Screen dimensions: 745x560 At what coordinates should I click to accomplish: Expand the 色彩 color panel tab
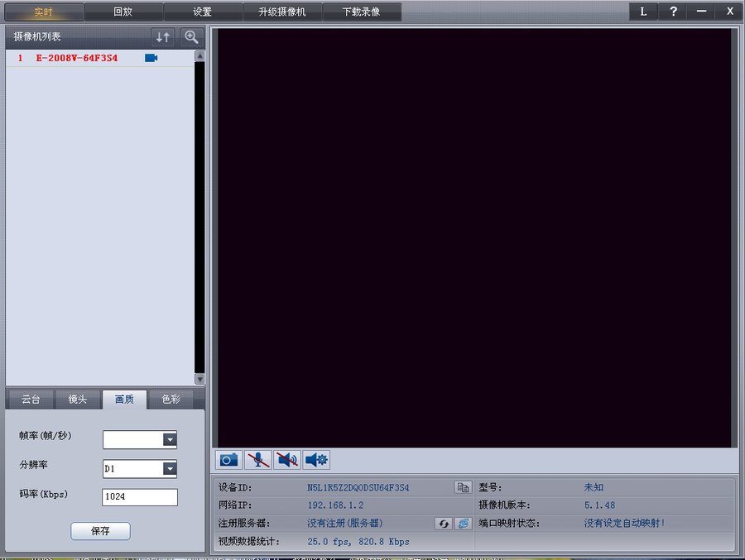pos(171,400)
